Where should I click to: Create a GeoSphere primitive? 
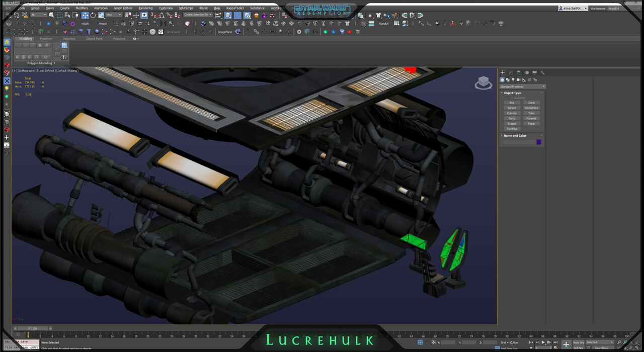click(531, 108)
